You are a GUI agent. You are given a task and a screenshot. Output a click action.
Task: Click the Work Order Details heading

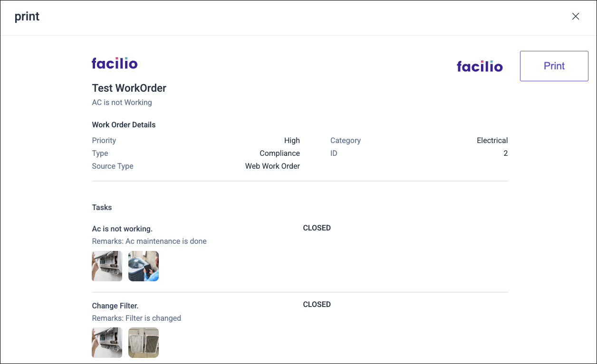124,125
